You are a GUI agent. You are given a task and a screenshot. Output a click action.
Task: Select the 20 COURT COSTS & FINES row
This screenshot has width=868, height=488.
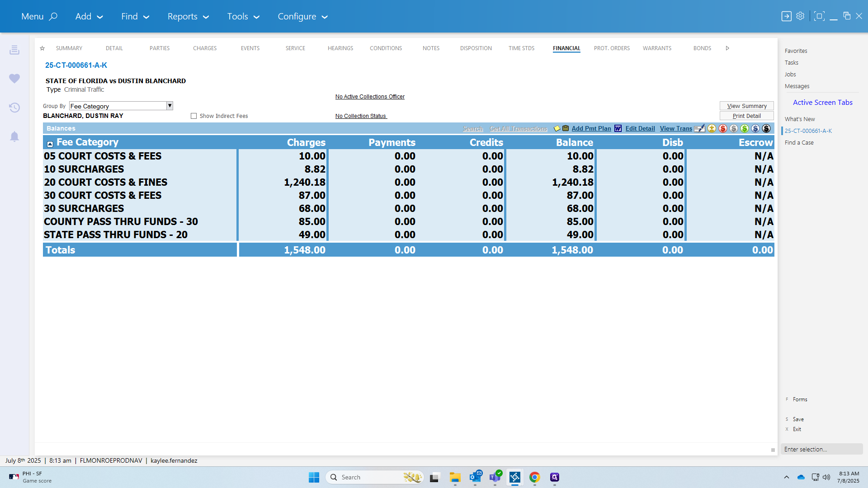coord(408,182)
